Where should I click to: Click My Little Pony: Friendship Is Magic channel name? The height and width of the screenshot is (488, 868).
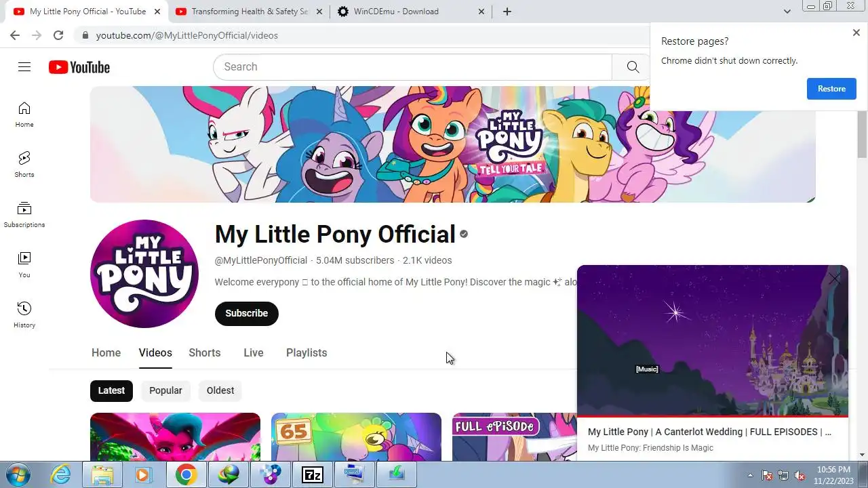click(650, 448)
